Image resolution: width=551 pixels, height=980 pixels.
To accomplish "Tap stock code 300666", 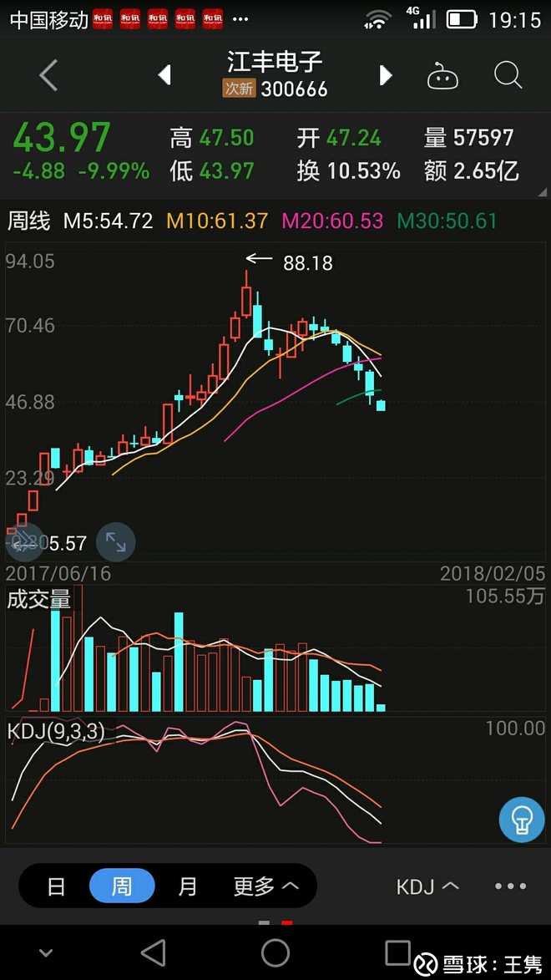I will (294, 89).
